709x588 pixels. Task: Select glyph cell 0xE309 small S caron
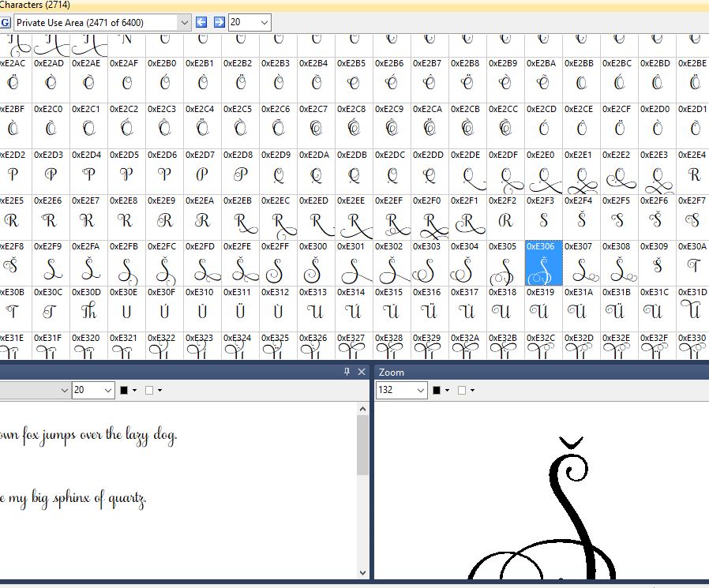(x=657, y=263)
